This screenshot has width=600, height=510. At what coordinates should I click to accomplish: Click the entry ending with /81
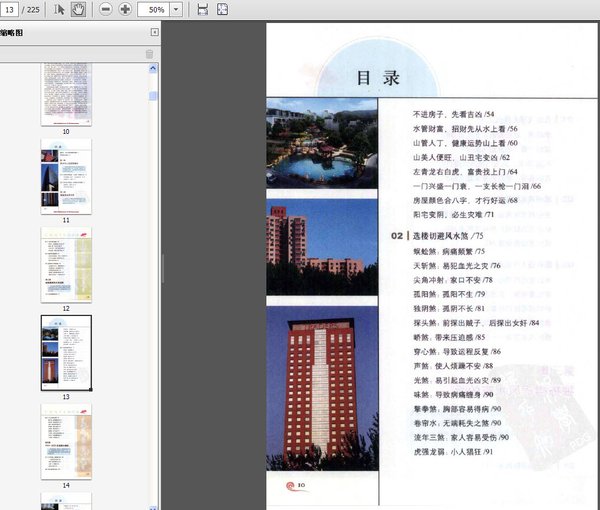(x=449, y=308)
